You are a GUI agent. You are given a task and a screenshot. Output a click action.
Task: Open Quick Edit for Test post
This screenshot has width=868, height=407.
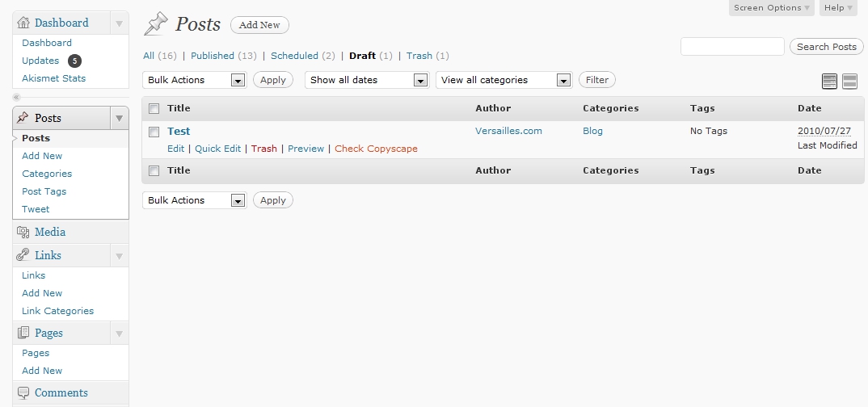pos(217,149)
